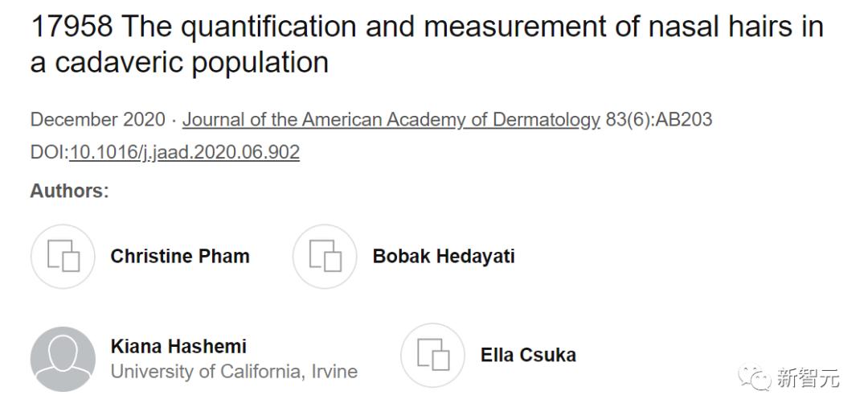Open the Journal of the American Academy of Dermatology link
The image size is (868, 416).
pyautogui.click(x=391, y=120)
